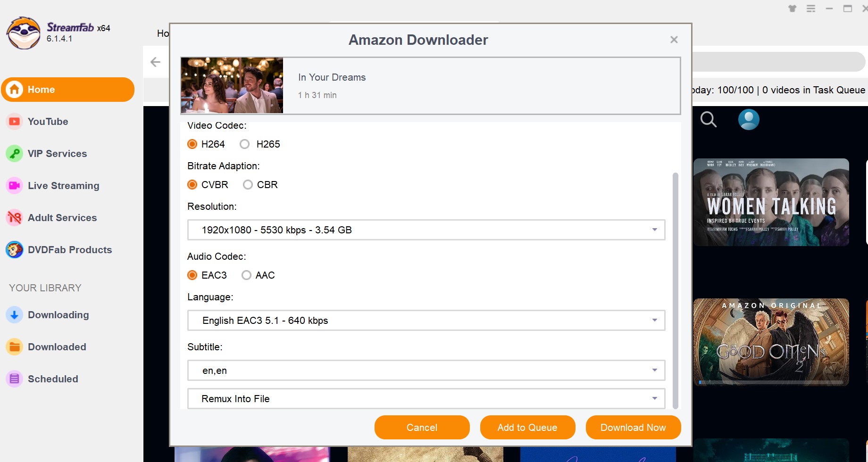Open the Downloaded folder section
This screenshot has width=868, height=462.
point(57,347)
